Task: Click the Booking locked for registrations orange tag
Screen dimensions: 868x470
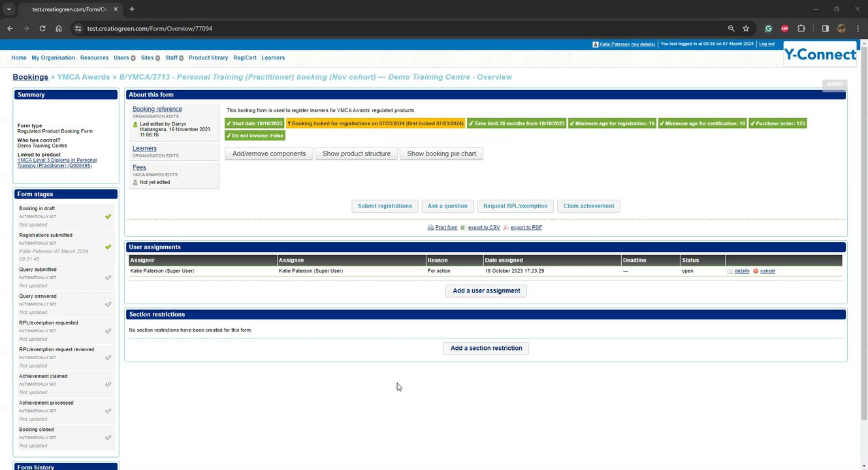Action: pyautogui.click(x=376, y=123)
